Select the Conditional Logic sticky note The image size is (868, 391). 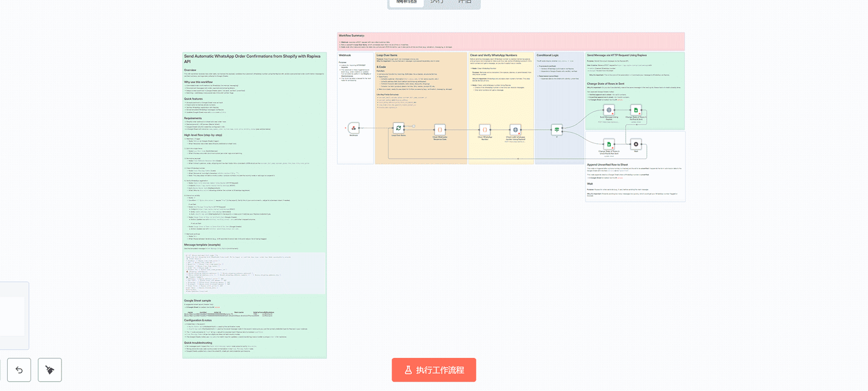[x=559, y=93]
